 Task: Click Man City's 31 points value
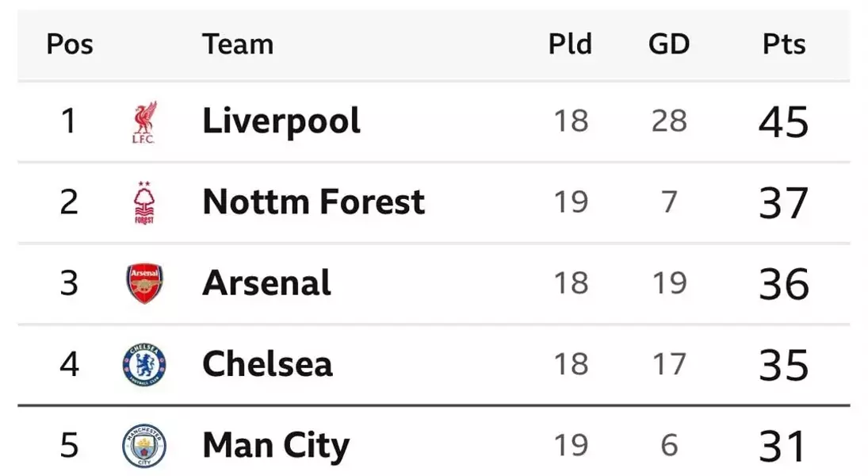pos(783,446)
